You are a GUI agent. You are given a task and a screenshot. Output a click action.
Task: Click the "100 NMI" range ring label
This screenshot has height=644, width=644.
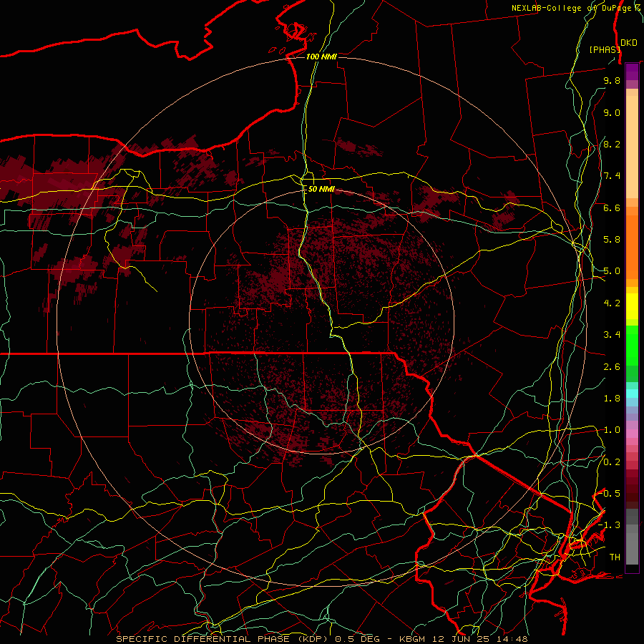click(x=321, y=57)
